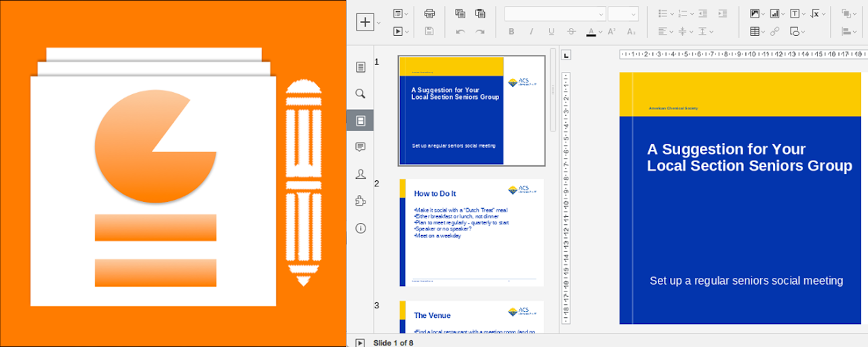Click the insert image icon
The image size is (868, 347).
754,14
